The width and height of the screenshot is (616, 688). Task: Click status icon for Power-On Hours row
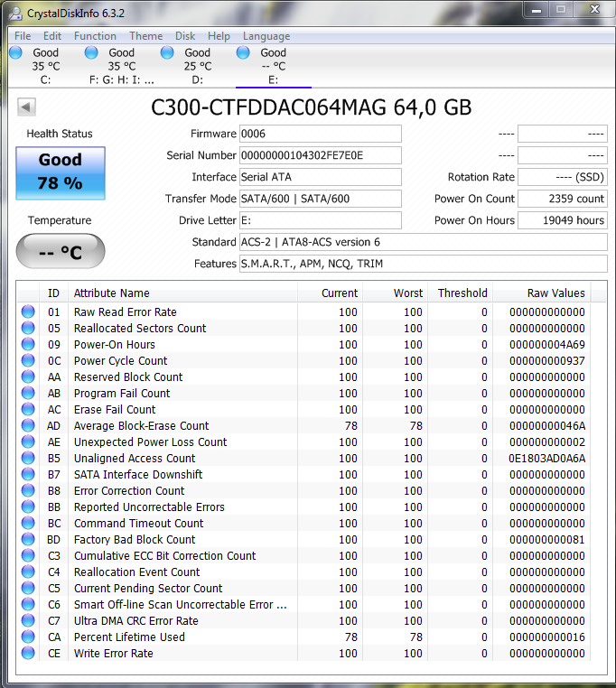tap(28, 344)
